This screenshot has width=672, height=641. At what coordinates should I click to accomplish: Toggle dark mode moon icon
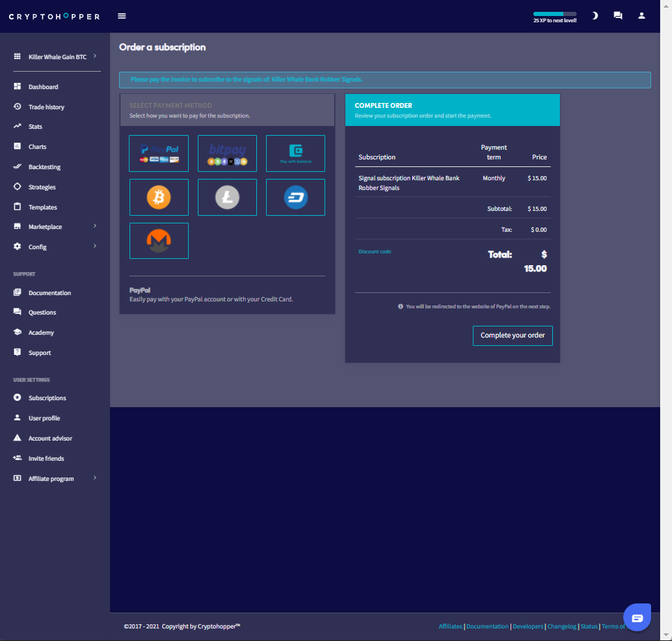tap(595, 16)
